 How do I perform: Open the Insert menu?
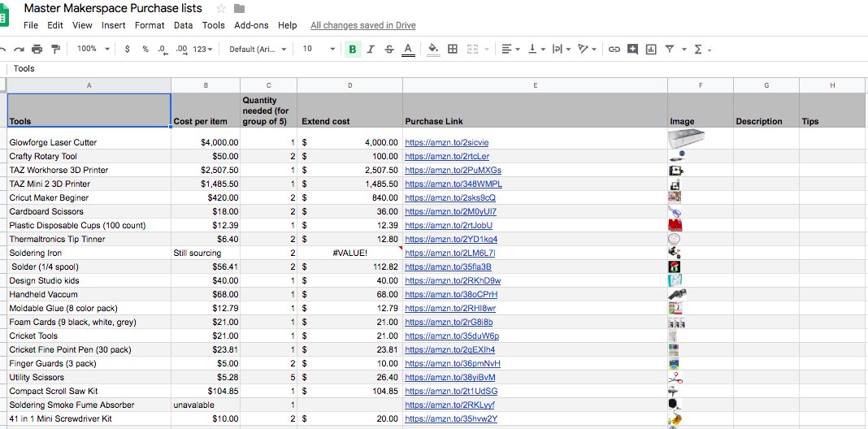(114, 25)
